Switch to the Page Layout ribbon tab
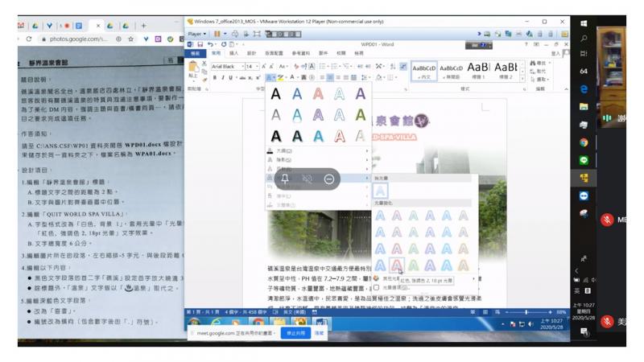This screenshot has width=644, height=362. [x=274, y=53]
